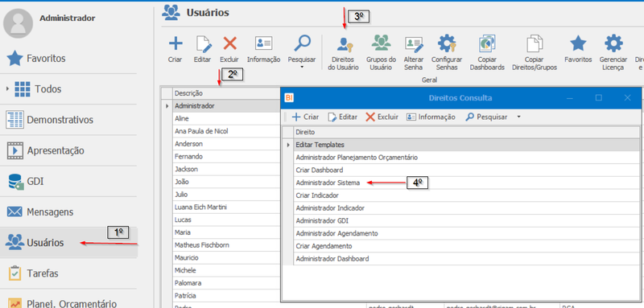The height and width of the screenshot is (308, 644).
Task: Click the Favoritos star in the toolbar
Action: click(578, 43)
